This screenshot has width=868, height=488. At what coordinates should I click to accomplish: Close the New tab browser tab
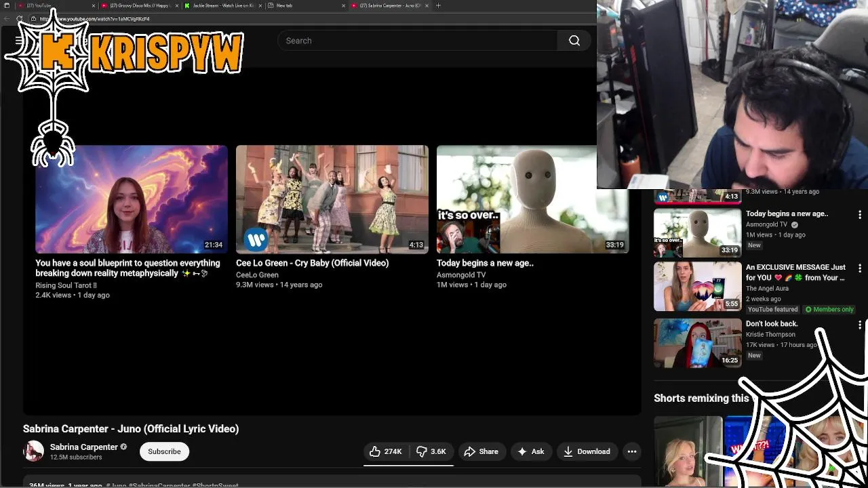click(343, 5)
